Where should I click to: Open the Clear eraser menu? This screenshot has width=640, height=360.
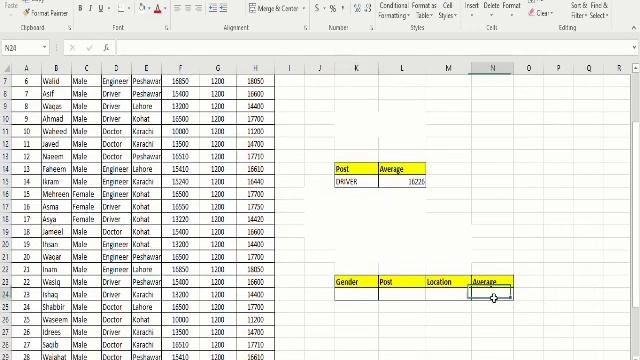pos(540,13)
